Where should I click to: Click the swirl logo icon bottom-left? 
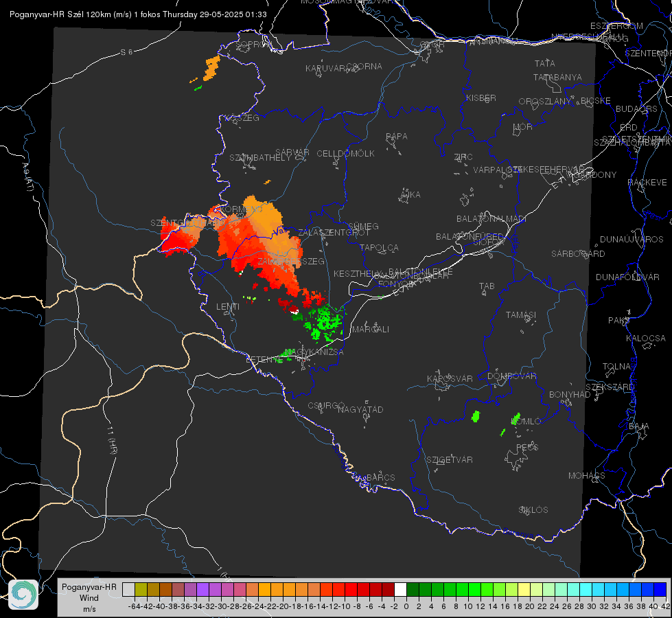(23, 594)
